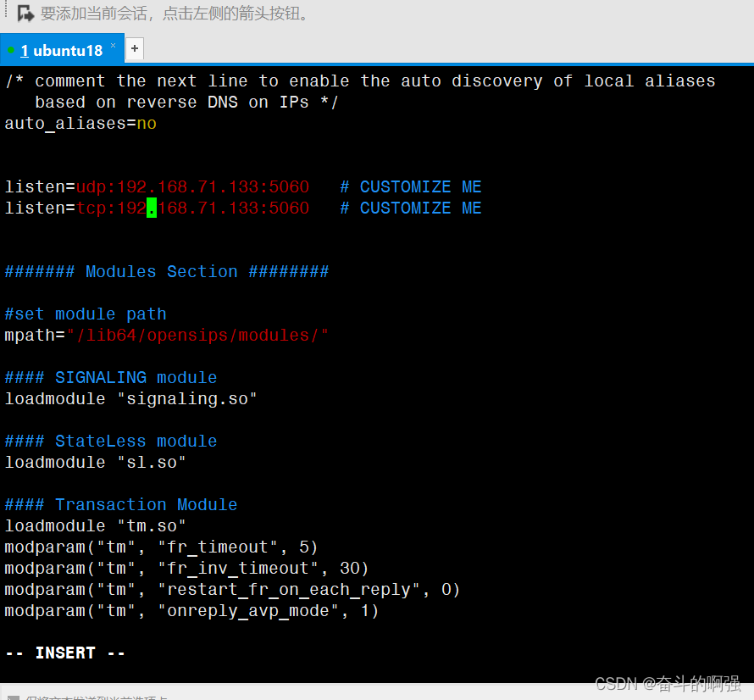Image resolution: width=754 pixels, height=700 pixels.
Task: Open a new session tab with the plus button
Action: click(x=134, y=48)
